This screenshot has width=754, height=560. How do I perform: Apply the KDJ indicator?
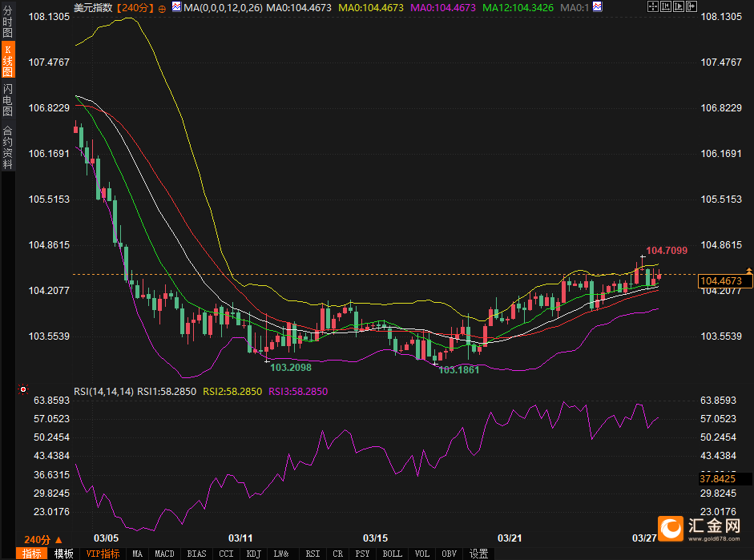pyautogui.click(x=254, y=554)
